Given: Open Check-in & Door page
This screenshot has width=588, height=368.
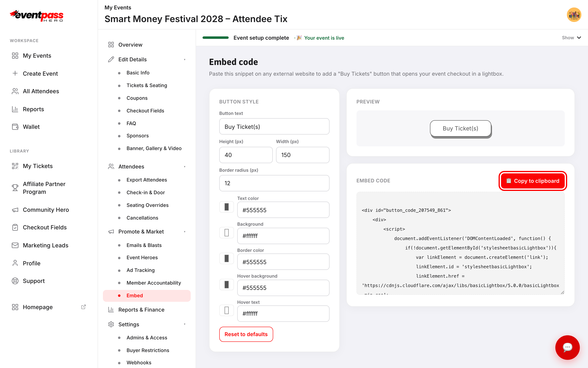Looking at the screenshot, I should (x=146, y=193).
